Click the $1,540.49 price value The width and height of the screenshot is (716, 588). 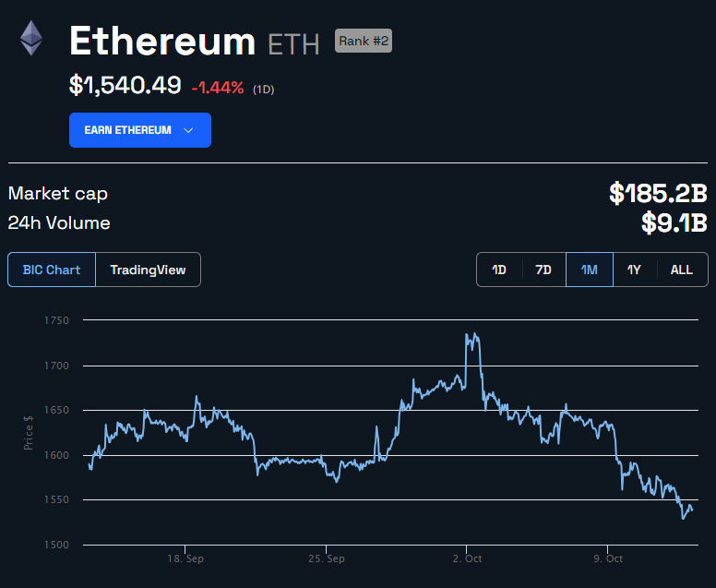tap(125, 86)
